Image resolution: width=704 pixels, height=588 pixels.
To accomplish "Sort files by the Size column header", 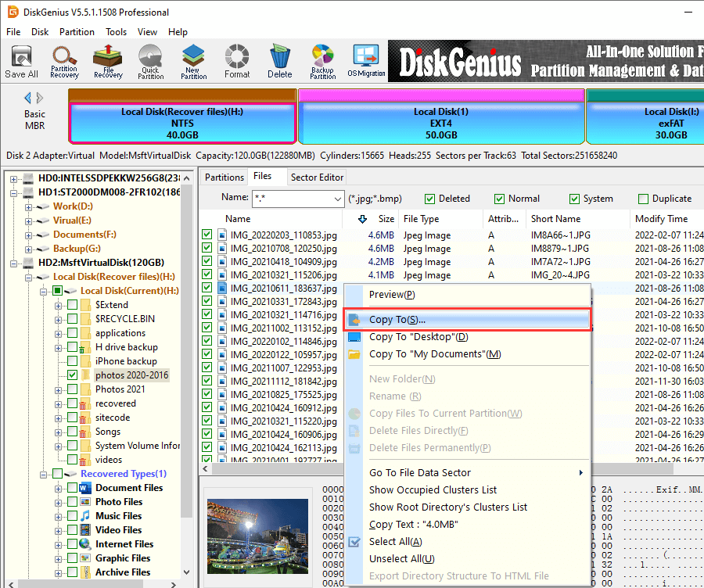I will coord(386,219).
